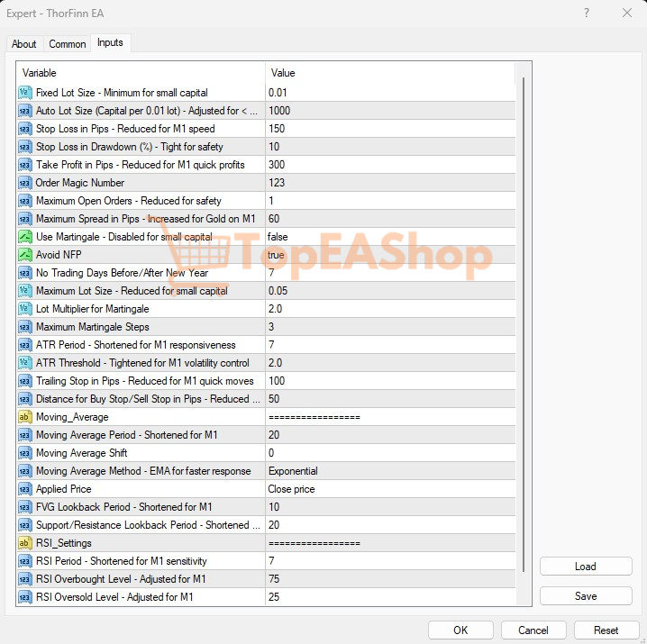Switch to the About tab
Image resolution: width=647 pixels, height=644 pixels.
click(24, 44)
